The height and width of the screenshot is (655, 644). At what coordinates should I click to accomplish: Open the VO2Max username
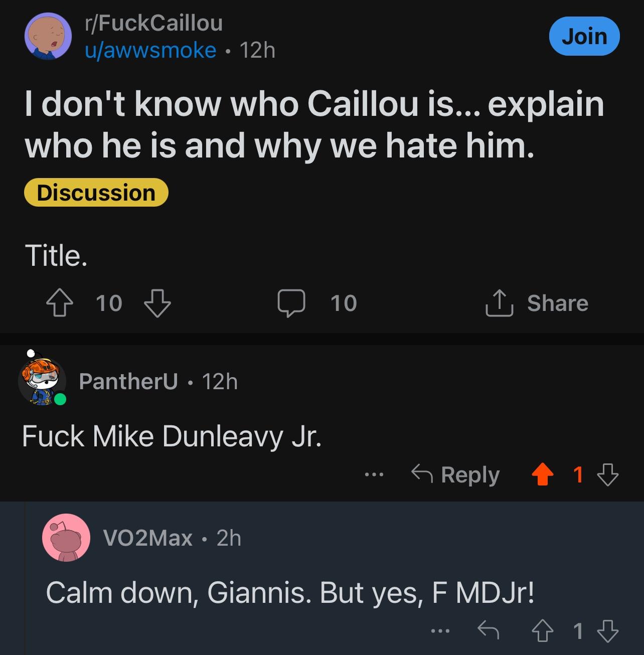click(147, 538)
